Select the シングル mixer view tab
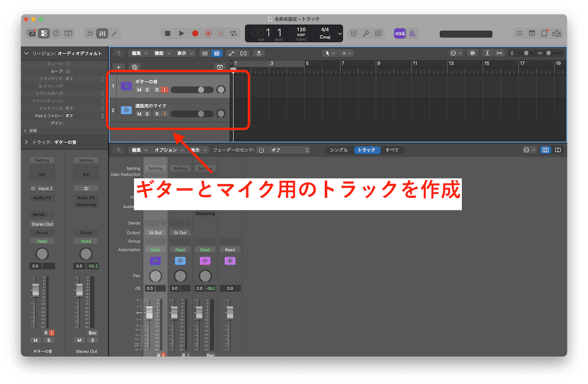 pos(339,150)
